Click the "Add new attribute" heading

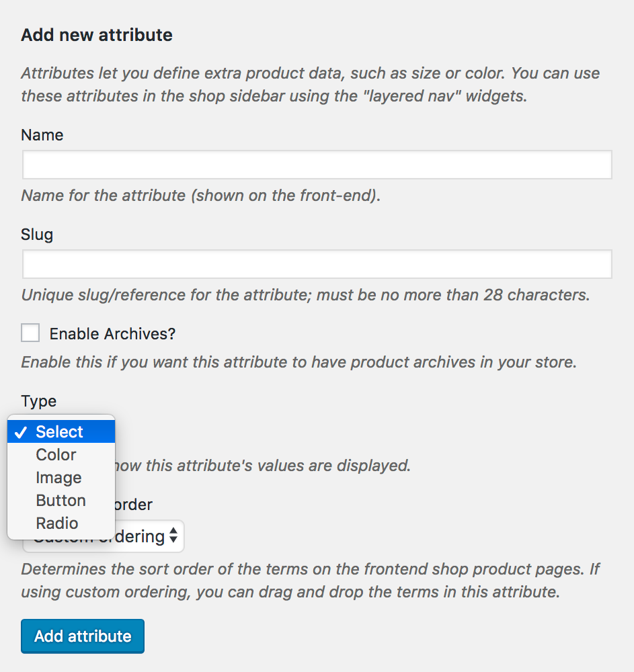coord(97,35)
